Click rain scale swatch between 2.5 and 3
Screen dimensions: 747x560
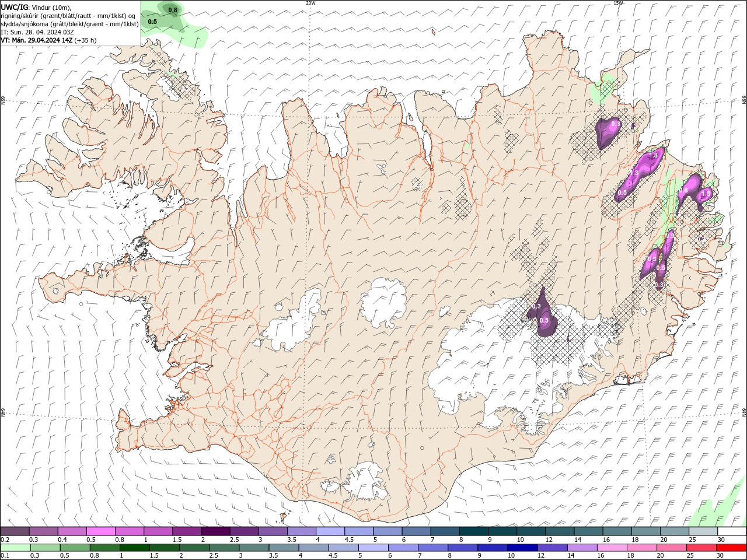(224, 548)
